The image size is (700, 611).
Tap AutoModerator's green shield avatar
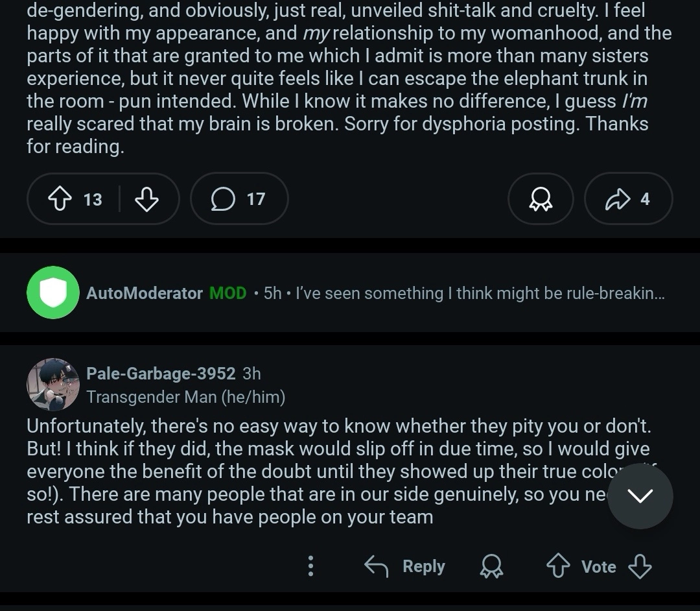(52, 293)
